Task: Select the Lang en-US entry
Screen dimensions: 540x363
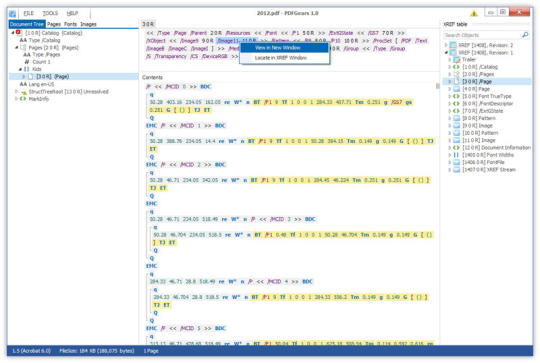Action: 37,84
